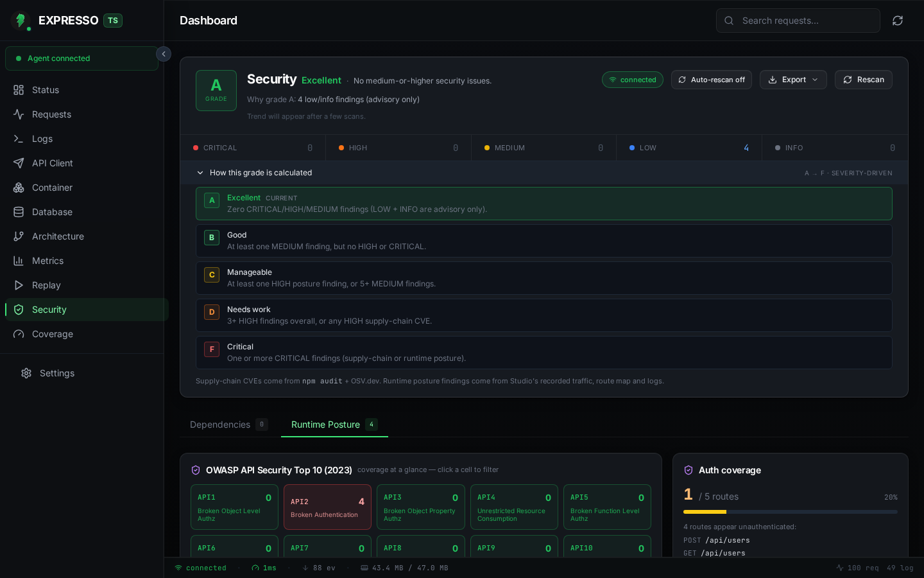The width and height of the screenshot is (924, 578).
Task: Open Architecture via branch icon
Action: tap(19, 236)
